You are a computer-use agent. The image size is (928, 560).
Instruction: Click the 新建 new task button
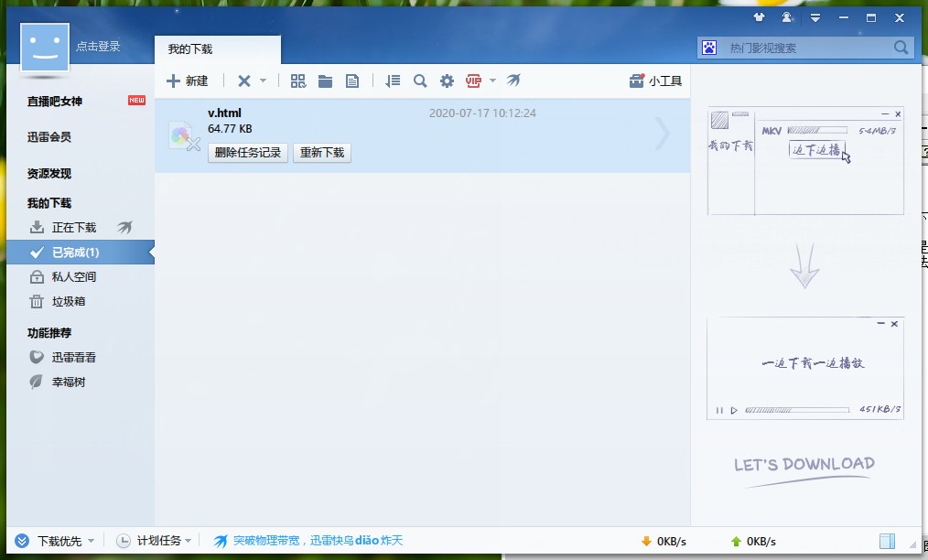(187, 81)
